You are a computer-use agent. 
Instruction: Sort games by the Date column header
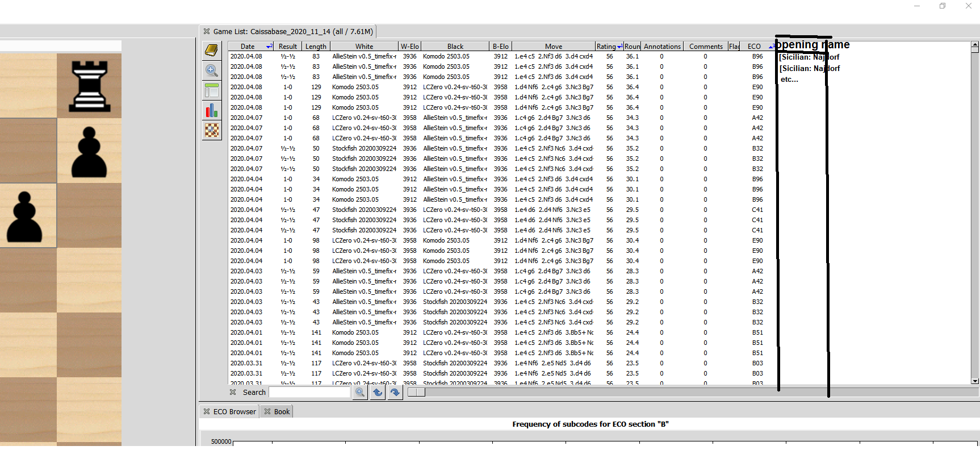(x=251, y=47)
